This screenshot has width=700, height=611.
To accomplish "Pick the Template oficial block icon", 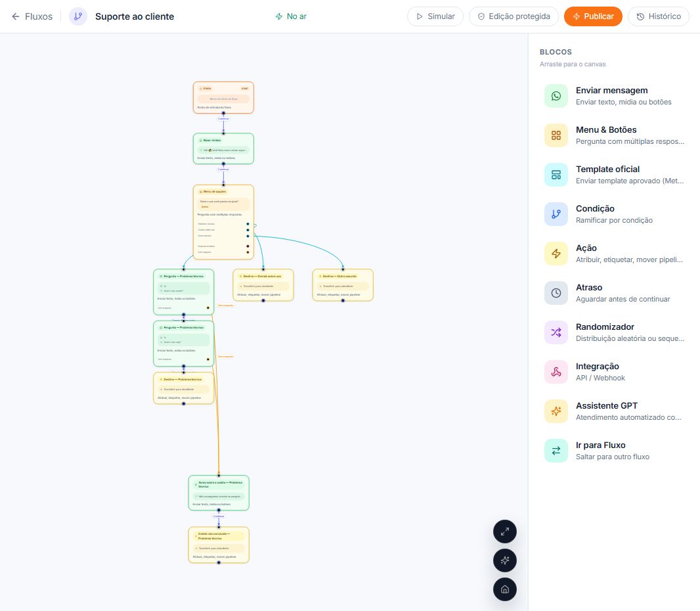I will [556, 175].
